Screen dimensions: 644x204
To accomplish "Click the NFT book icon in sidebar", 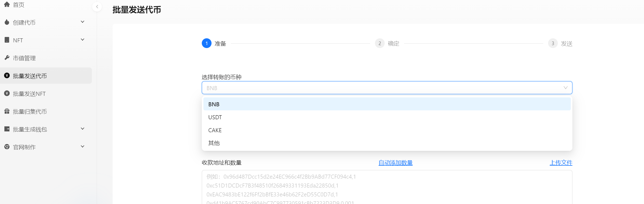I will pyautogui.click(x=7, y=40).
